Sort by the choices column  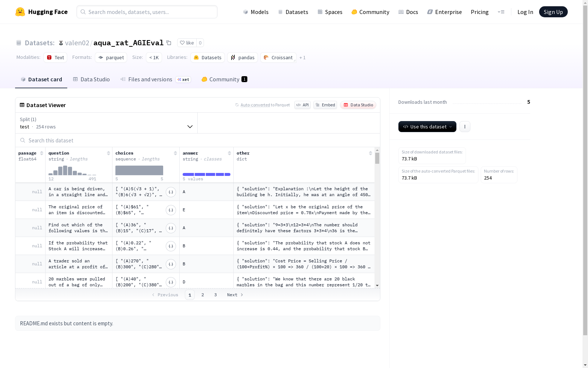point(175,153)
